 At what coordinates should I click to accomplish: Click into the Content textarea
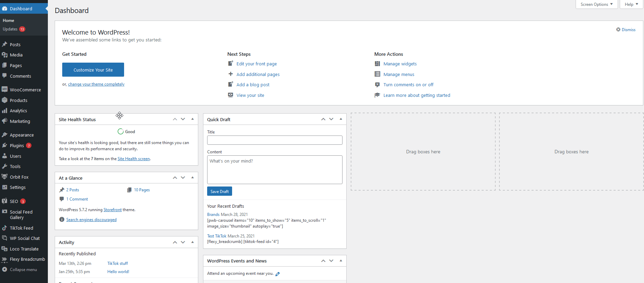tap(274, 170)
